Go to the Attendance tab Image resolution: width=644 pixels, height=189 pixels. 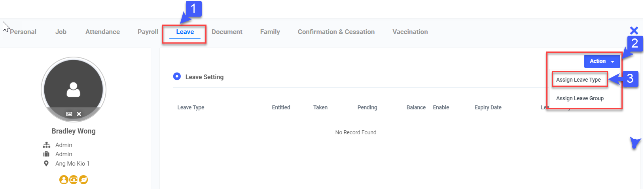[102, 32]
